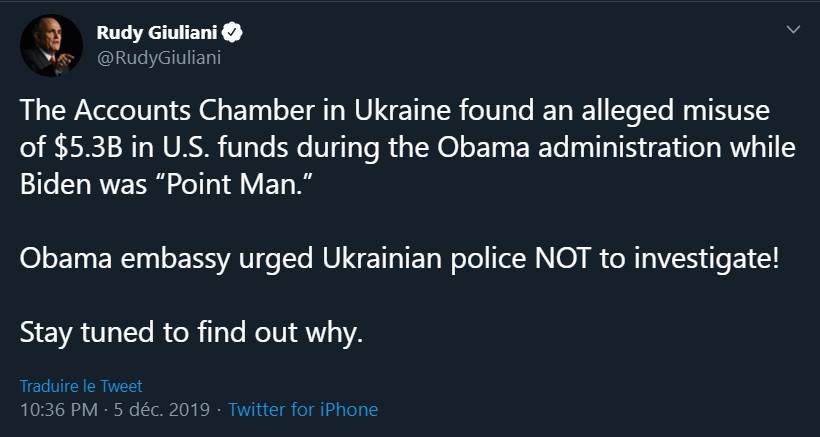This screenshot has height=437, width=820.
Task: Open the @RudyGiuliani handle link
Action: pyautogui.click(x=158, y=57)
